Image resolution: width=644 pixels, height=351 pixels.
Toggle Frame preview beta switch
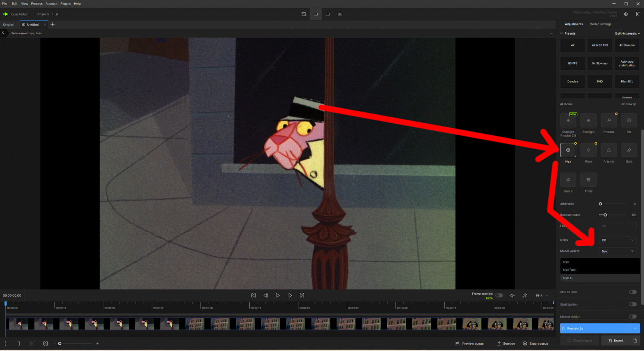tap(499, 295)
